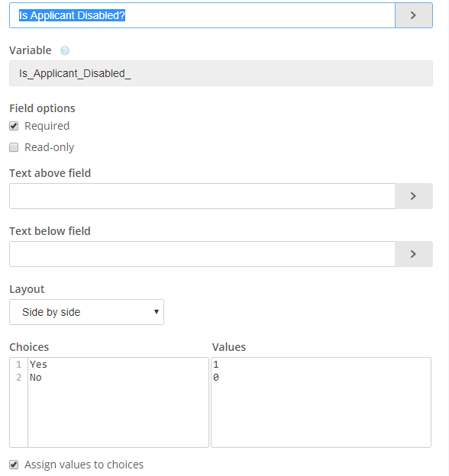Screen dimensions: 449x476
Task: Toggle Assign values to choices checkbox
Action: coord(14,465)
